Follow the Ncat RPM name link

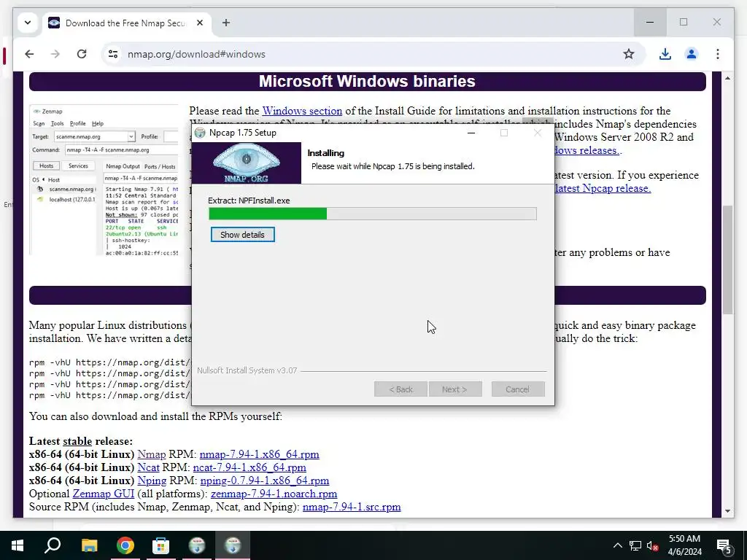148,467
